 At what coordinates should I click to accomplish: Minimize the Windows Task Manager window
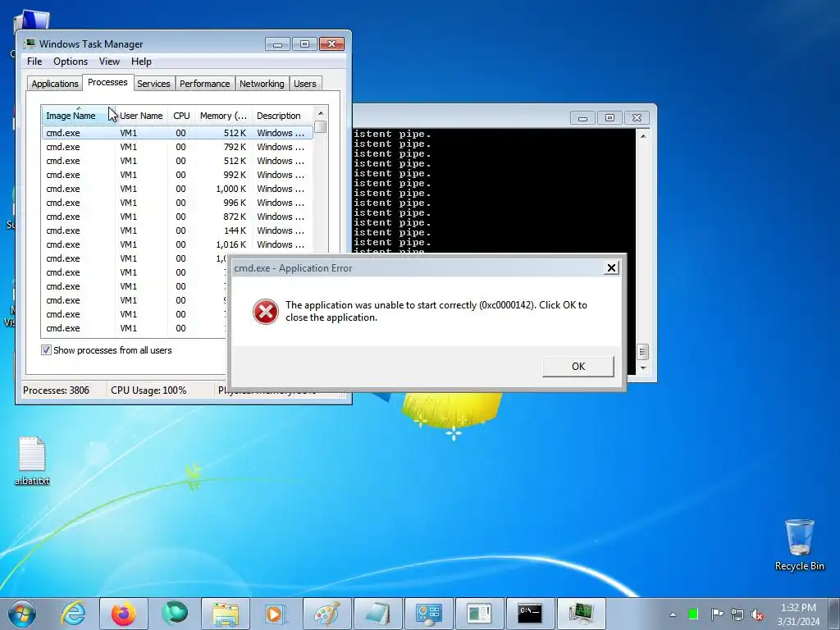point(277,44)
